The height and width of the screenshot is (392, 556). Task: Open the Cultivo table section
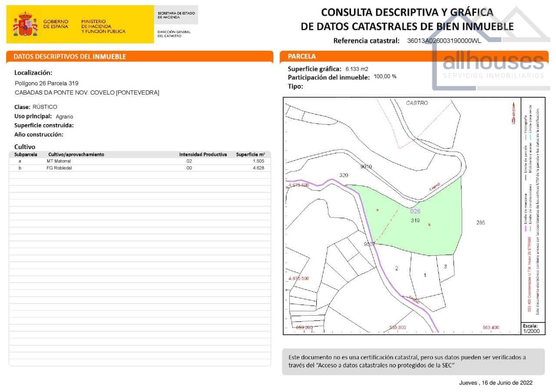click(21, 147)
